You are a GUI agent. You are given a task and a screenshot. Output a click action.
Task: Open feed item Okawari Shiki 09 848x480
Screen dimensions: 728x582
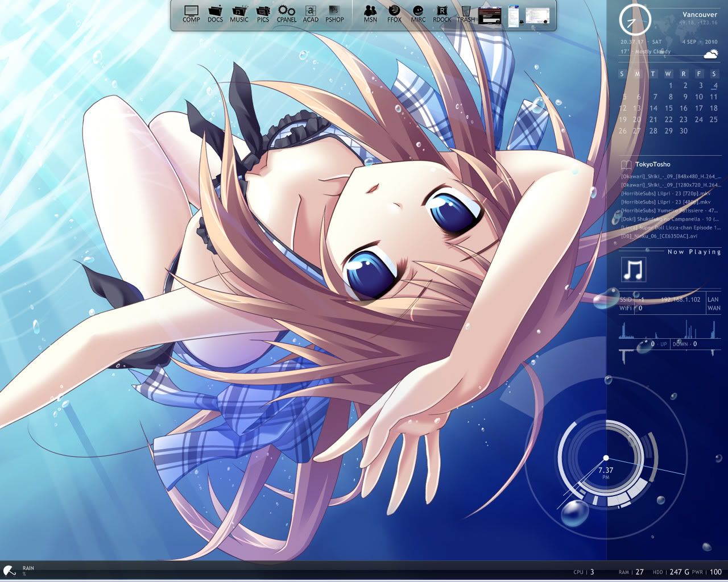coord(671,176)
